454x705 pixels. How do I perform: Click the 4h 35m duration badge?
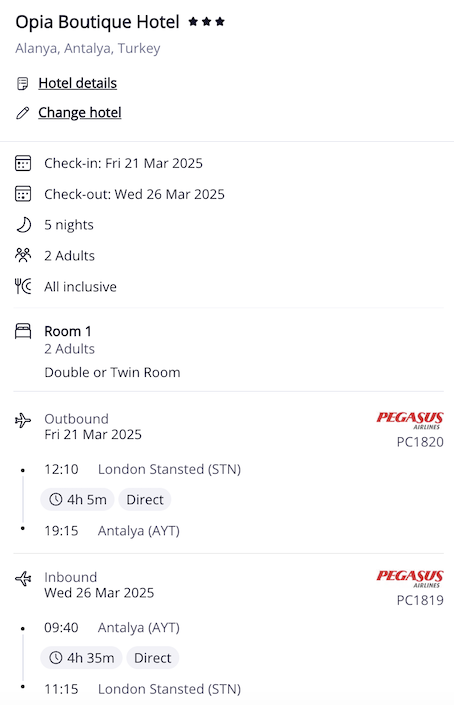(x=81, y=658)
